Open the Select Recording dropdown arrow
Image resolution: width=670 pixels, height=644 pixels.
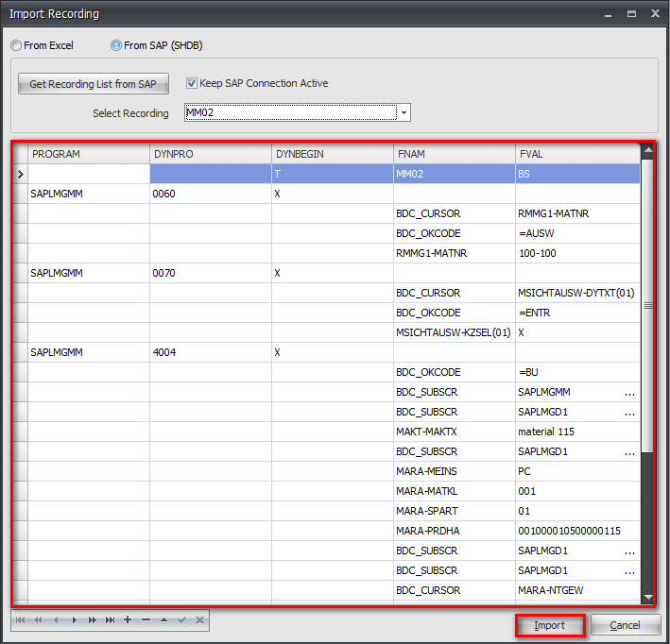[x=404, y=113]
